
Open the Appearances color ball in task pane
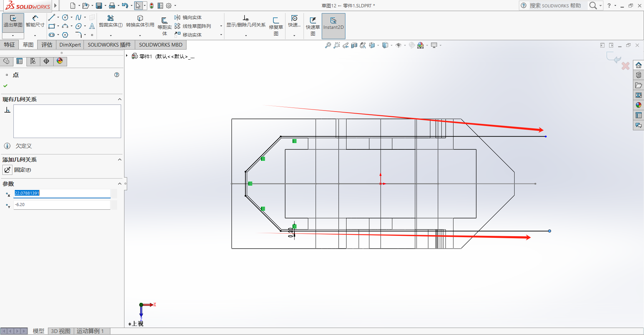(x=638, y=105)
